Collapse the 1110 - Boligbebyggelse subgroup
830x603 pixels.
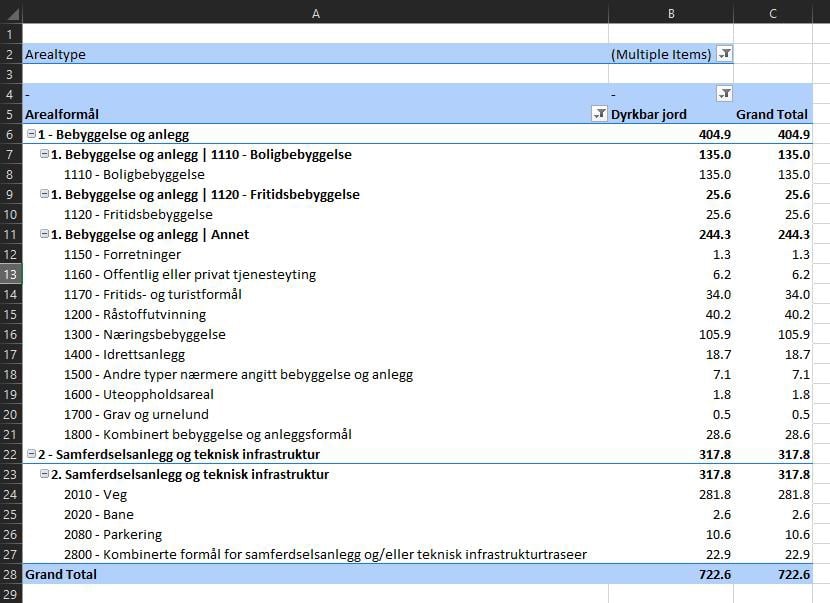coord(44,154)
